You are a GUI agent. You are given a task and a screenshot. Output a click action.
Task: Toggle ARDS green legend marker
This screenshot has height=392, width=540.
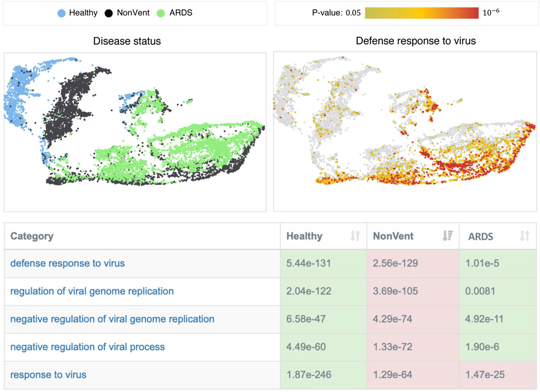(161, 14)
